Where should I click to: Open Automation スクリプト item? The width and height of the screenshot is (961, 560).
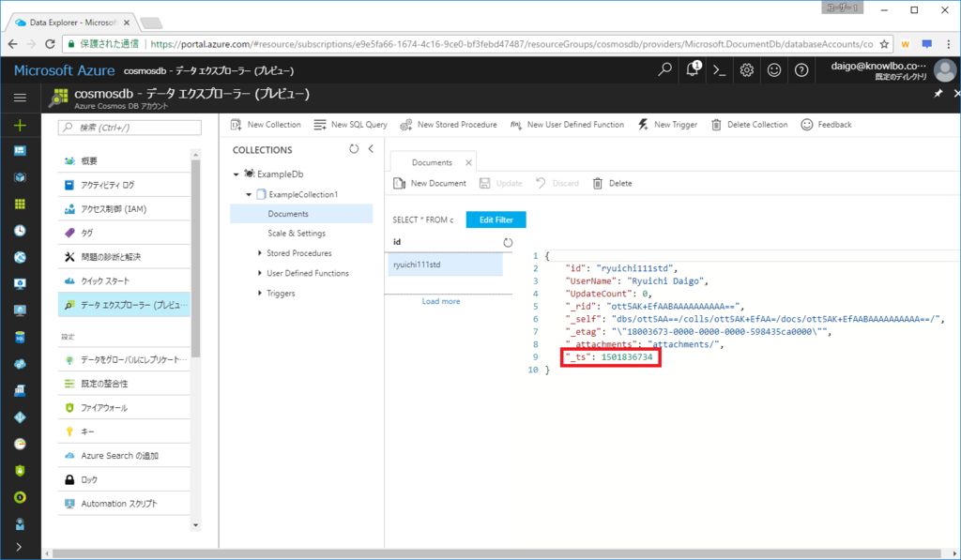[125, 504]
